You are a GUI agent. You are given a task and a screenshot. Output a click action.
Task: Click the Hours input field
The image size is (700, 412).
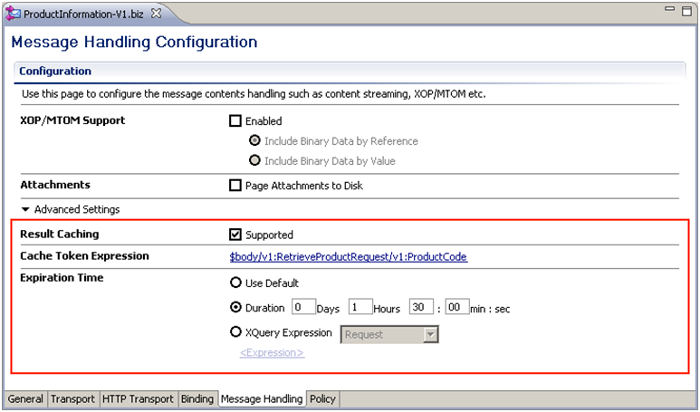[361, 308]
